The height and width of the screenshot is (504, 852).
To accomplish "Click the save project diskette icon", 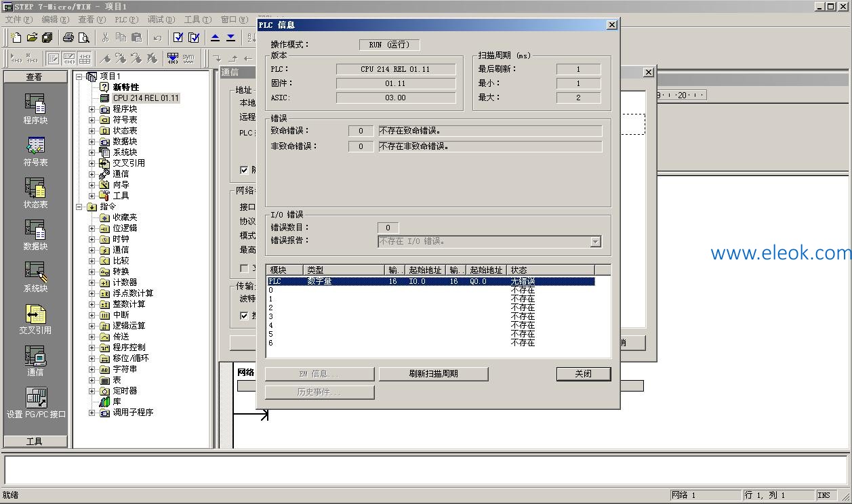I will [47, 38].
